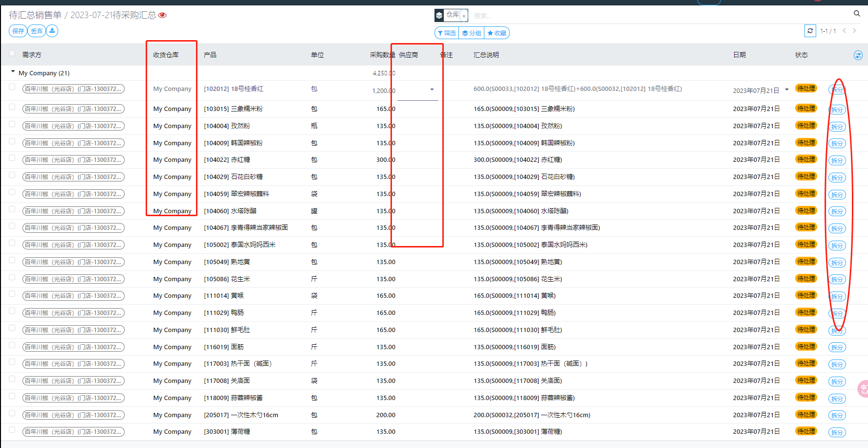Remove the 仓库 group facet
The height and width of the screenshot is (448, 868).
tap(464, 16)
